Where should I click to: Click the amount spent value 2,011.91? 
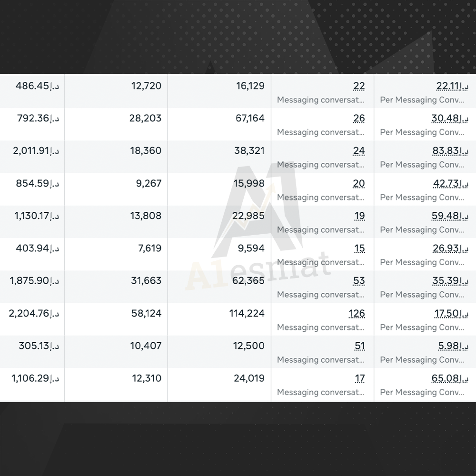[x=33, y=151]
